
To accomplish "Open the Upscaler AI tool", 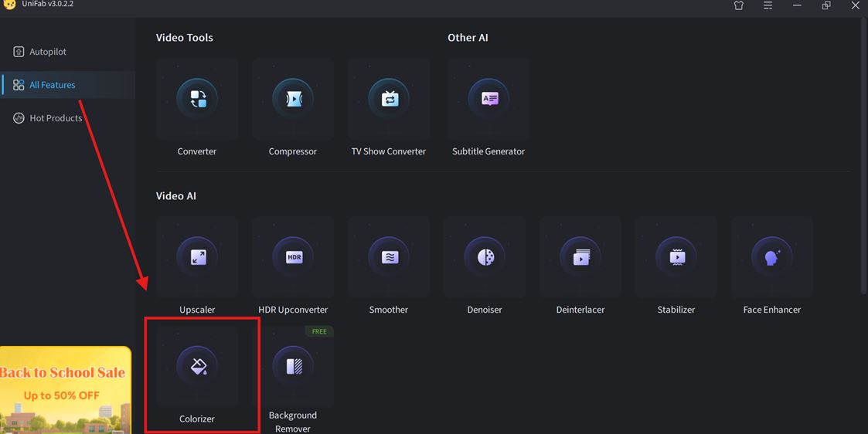I will coord(197,258).
